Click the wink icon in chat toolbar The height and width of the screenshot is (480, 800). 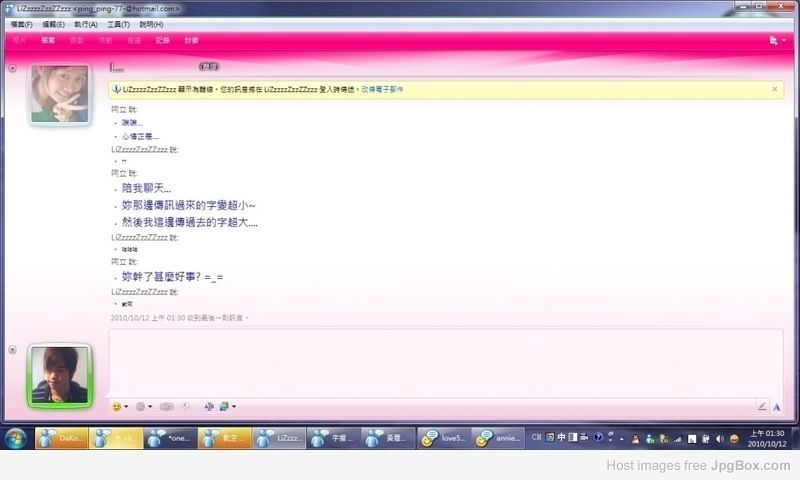(x=140, y=407)
